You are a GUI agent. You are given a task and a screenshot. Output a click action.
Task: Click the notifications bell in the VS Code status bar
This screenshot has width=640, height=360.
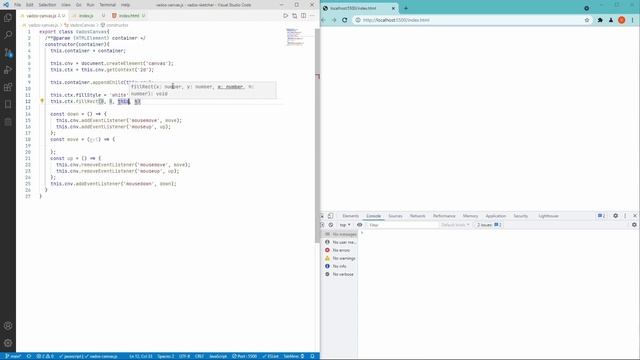click(312, 356)
